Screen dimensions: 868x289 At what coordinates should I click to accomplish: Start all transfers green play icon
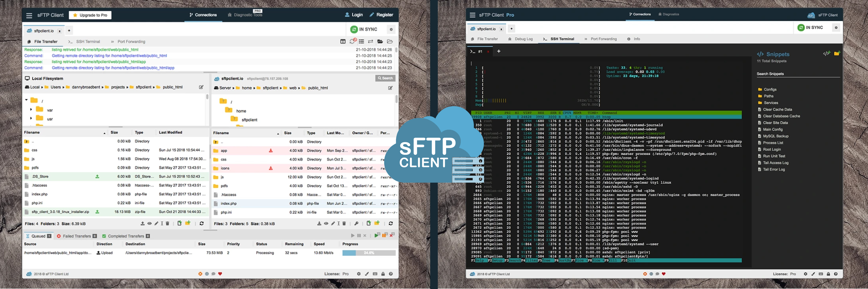377,235
